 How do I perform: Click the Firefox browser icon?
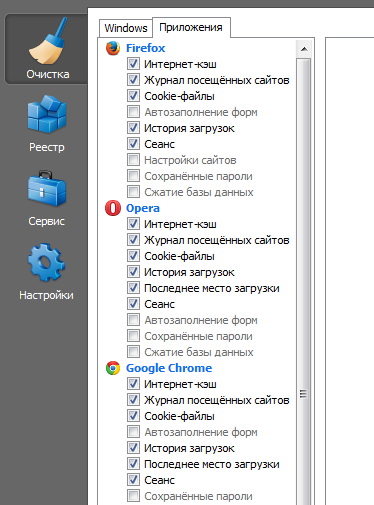[113, 48]
